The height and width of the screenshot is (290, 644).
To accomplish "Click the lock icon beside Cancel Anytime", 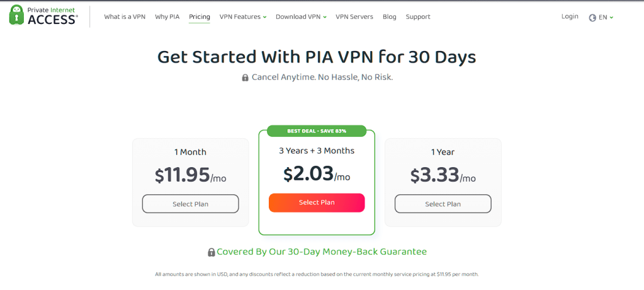I will [246, 78].
